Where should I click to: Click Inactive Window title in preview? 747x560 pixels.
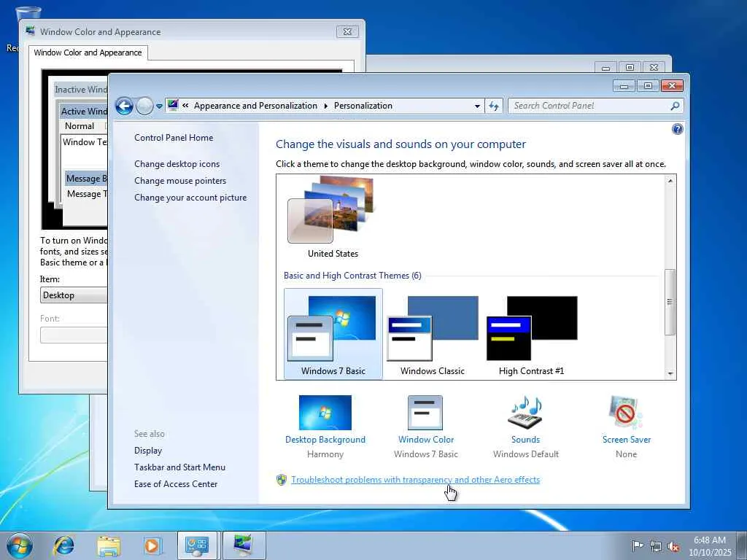tap(81, 90)
